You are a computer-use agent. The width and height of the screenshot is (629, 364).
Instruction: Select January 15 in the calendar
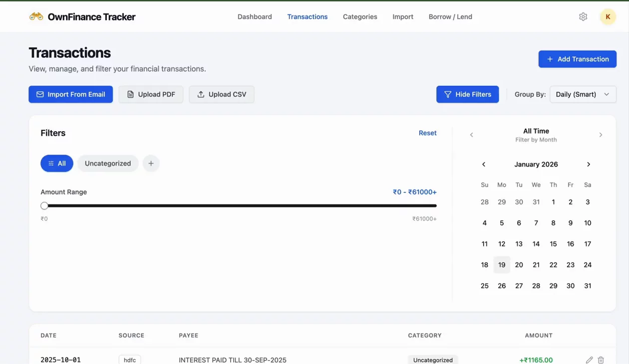(x=553, y=244)
